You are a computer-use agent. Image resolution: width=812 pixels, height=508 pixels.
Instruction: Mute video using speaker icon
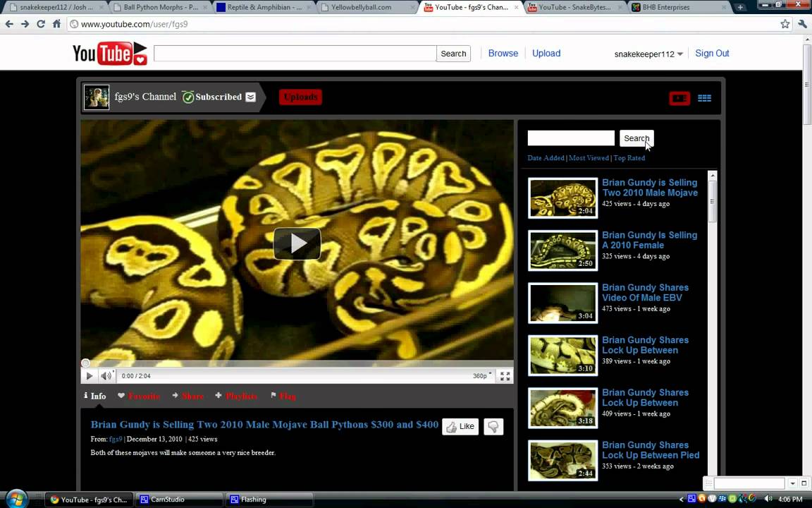[x=106, y=376]
